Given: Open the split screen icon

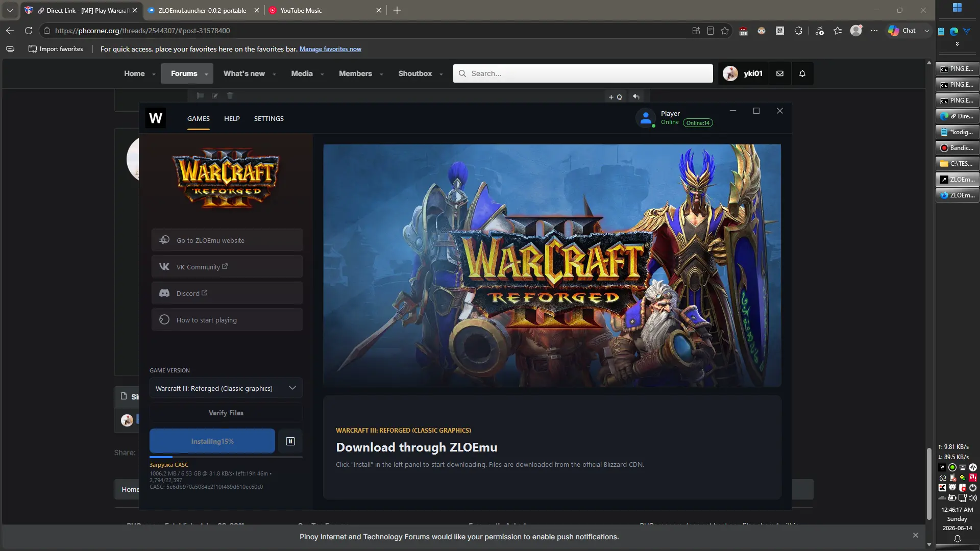Looking at the screenshot, I should [x=696, y=31].
